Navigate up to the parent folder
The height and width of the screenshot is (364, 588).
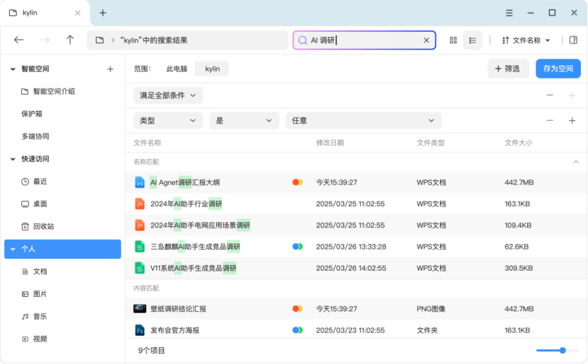point(70,40)
